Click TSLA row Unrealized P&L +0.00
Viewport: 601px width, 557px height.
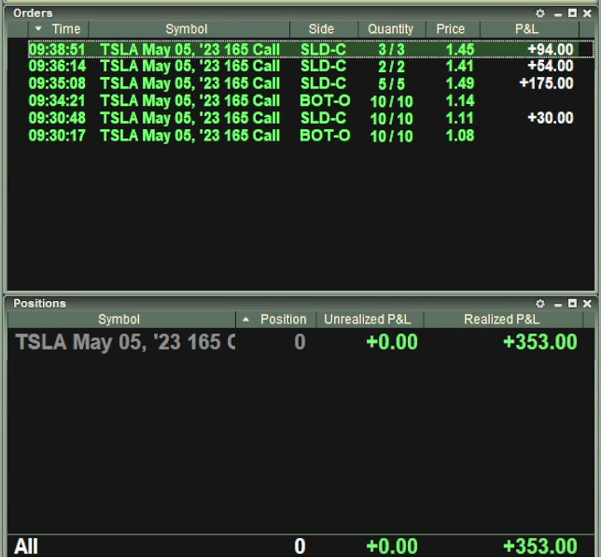tap(392, 342)
